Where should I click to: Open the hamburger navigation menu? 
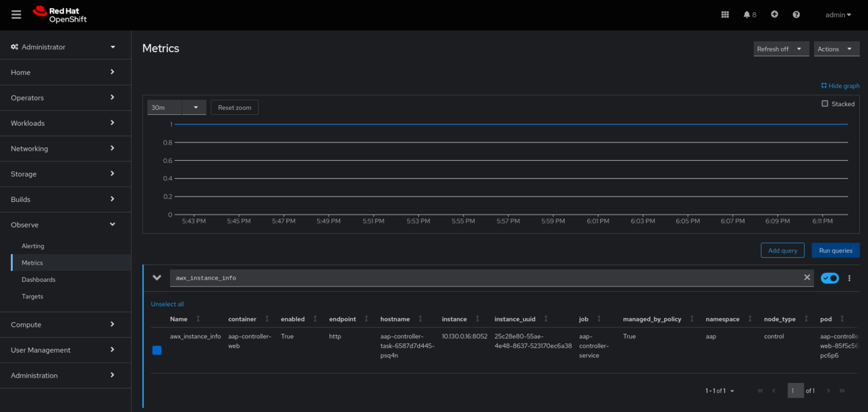pos(16,14)
